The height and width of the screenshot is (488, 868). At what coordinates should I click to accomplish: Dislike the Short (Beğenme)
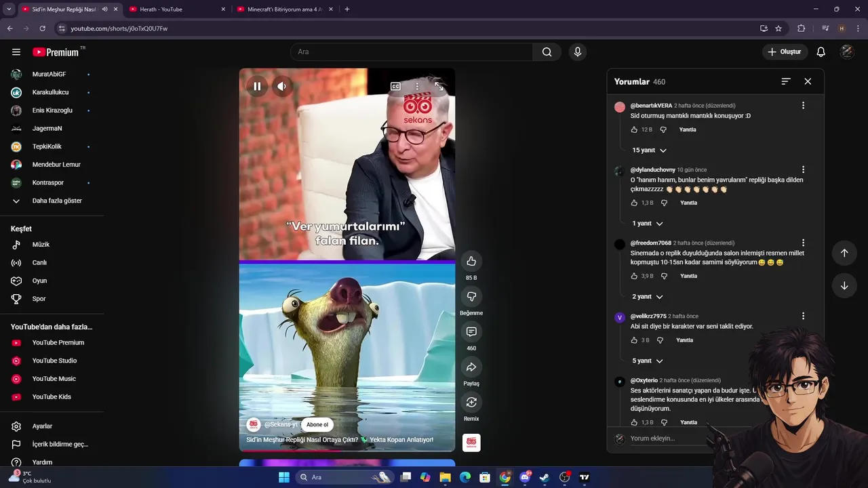click(x=471, y=296)
